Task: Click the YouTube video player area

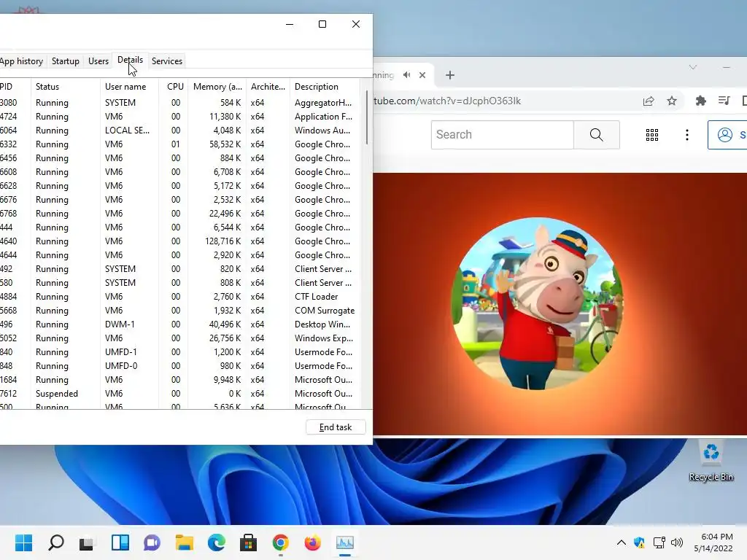Action: [560, 304]
